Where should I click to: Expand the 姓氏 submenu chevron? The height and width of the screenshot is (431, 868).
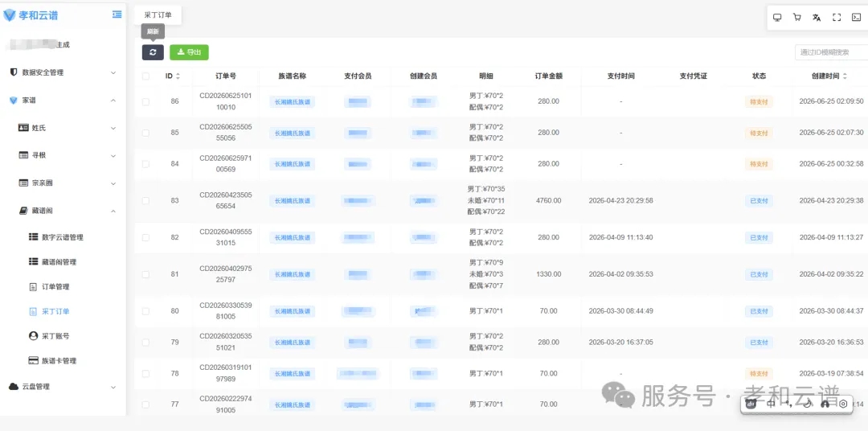coord(113,128)
